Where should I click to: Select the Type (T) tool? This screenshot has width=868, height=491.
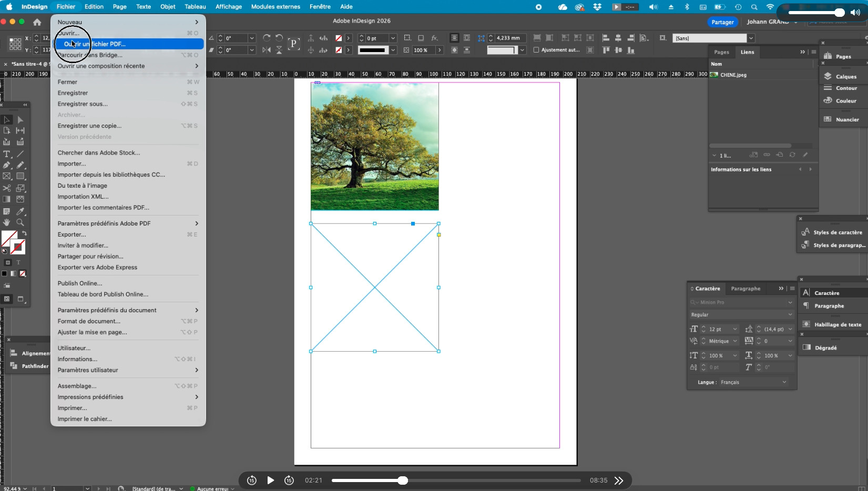point(7,154)
